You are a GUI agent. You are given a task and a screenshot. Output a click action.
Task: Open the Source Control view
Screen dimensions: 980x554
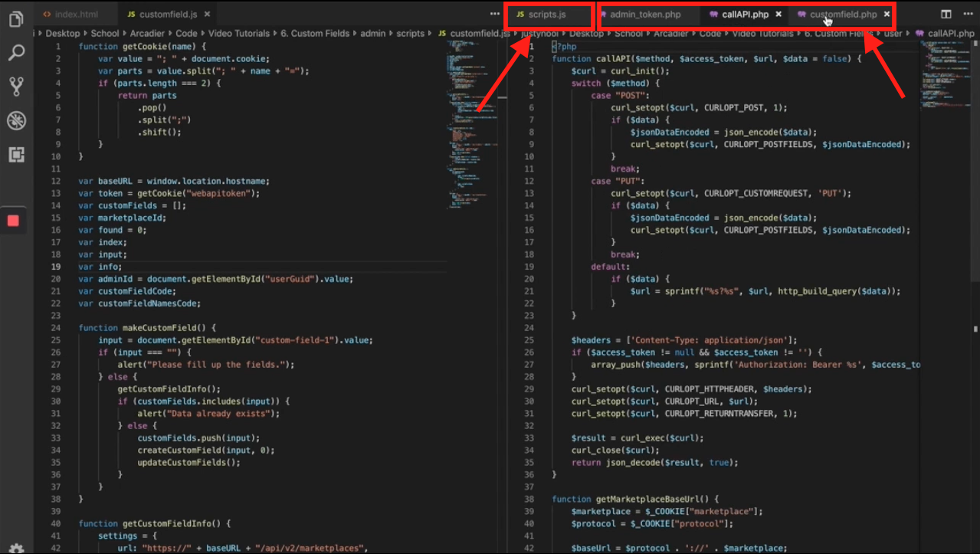[x=16, y=87]
